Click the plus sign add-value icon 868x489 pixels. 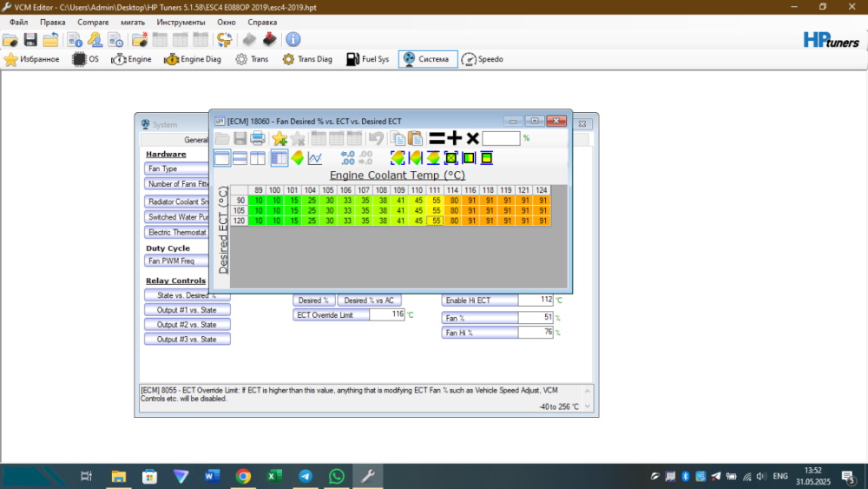tap(455, 138)
